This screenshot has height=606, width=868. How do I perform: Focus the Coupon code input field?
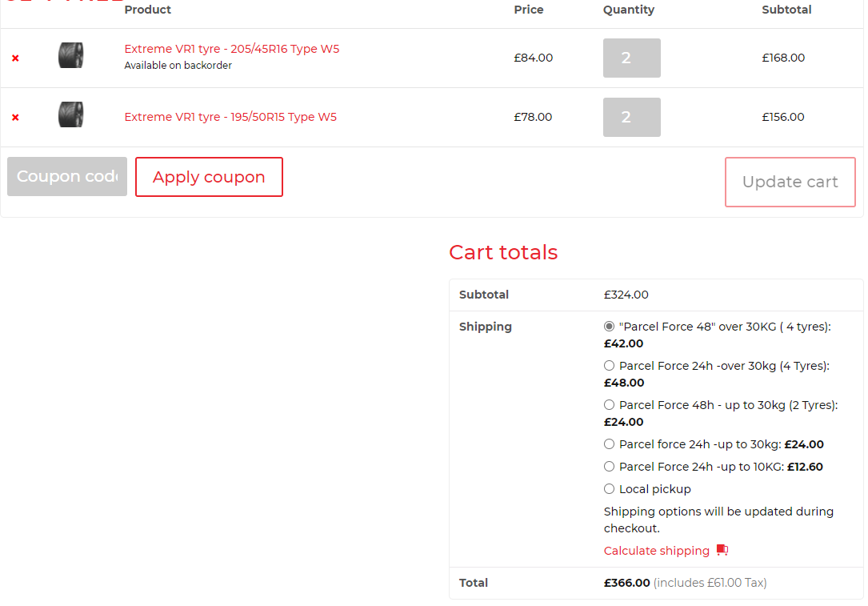point(67,177)
